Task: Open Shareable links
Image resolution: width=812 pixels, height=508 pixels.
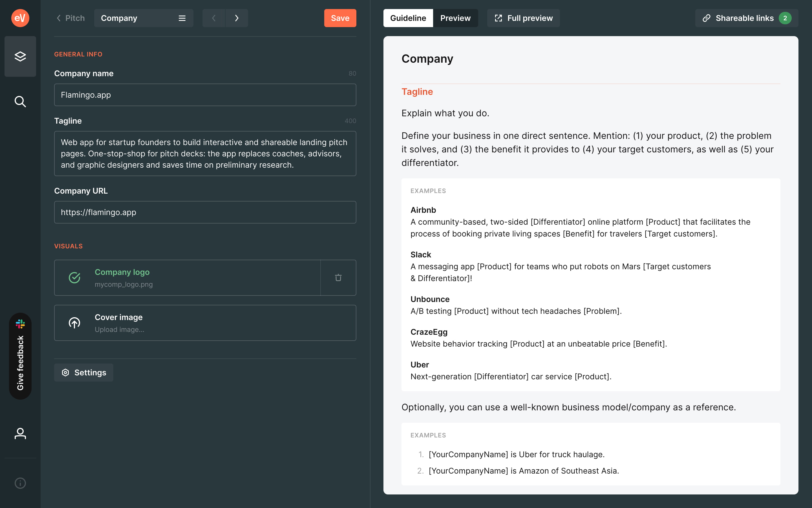Action: (747, 18)
